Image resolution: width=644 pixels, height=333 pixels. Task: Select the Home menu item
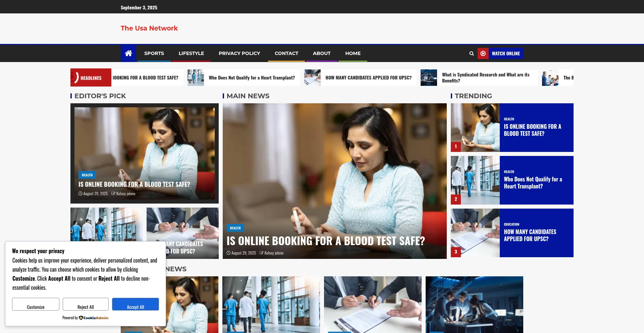point(353,53)
